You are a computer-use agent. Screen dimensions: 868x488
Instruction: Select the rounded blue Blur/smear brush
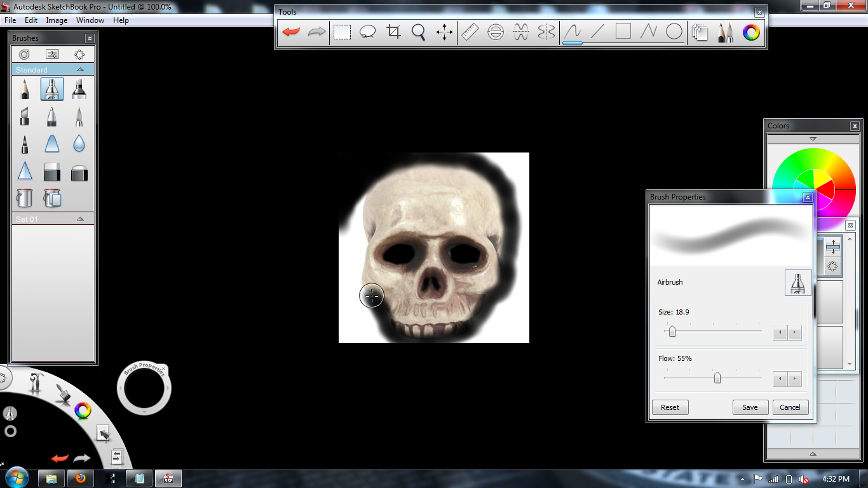tap(52, 144)
